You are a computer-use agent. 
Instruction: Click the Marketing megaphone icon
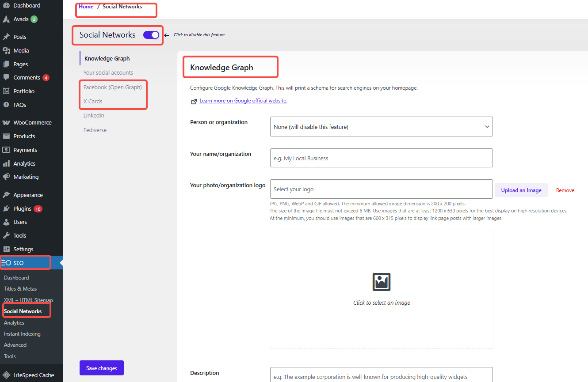tap(6, 177)
